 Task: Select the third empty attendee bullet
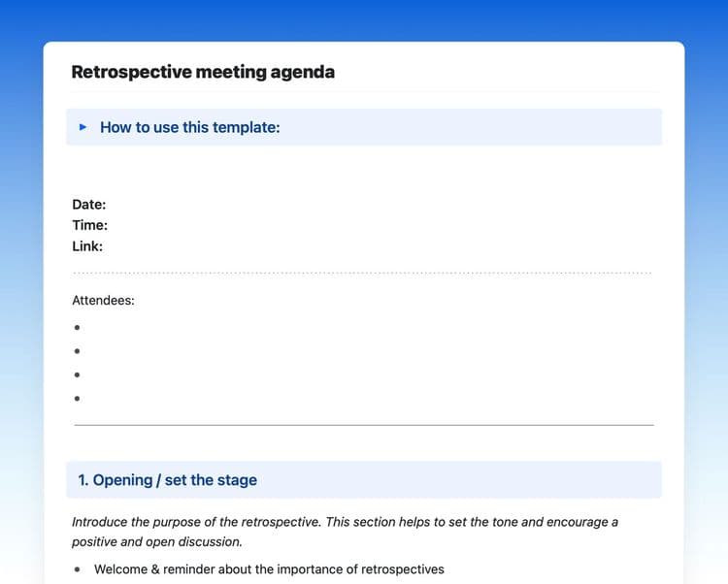(78, 374)
